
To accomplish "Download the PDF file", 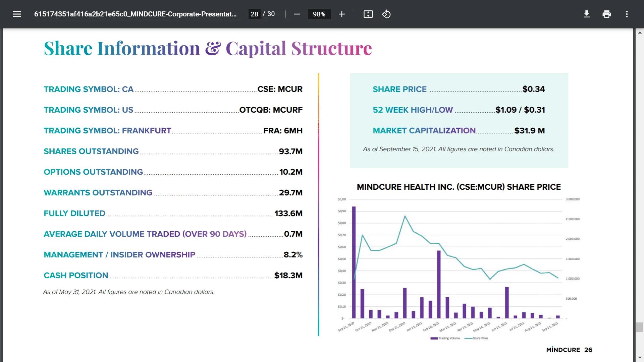I will point(587,14).
